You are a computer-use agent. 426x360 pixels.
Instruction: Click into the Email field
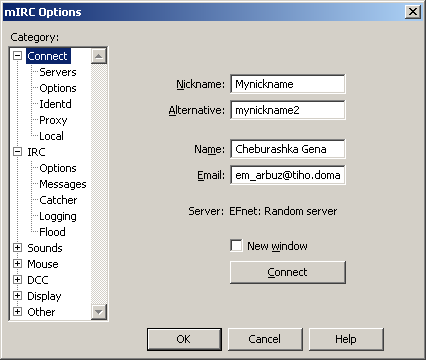tap(288, 175)
